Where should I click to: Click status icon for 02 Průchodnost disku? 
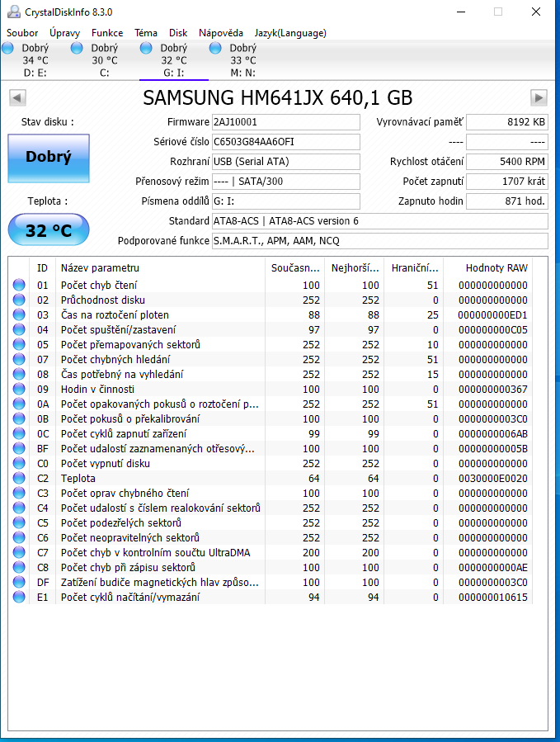[x=19, y=300]
